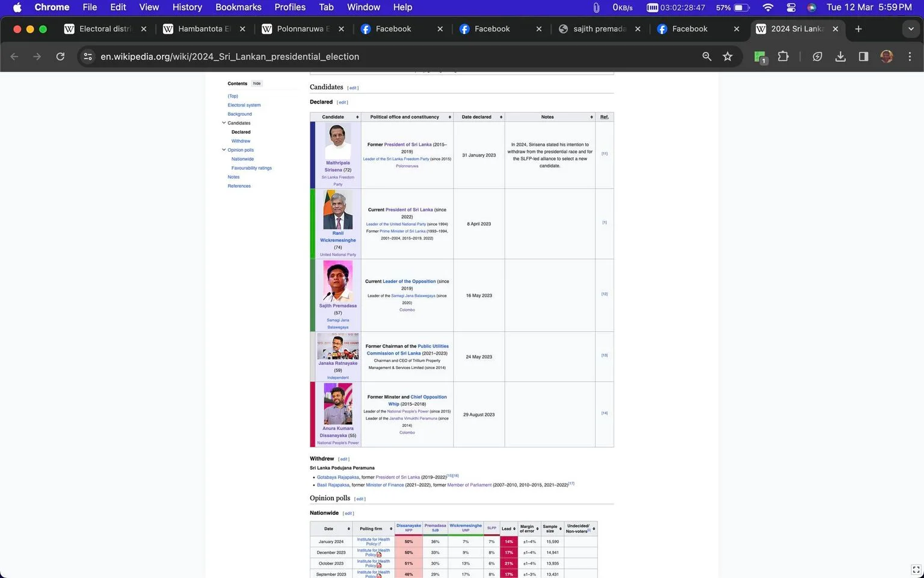Open the Electoral system contents link
The width and height of the screenshot is (924, 578).
(244, 105)
